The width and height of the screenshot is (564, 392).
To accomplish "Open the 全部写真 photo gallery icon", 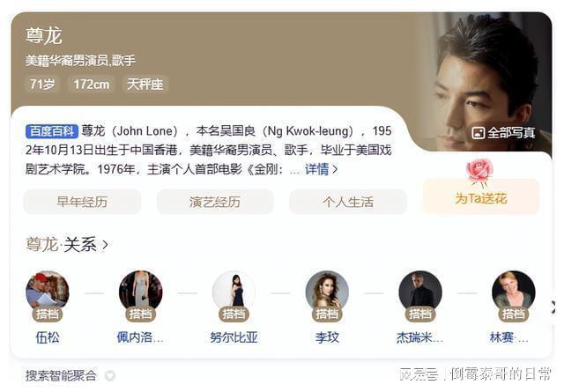I will (x=478, y=133).
